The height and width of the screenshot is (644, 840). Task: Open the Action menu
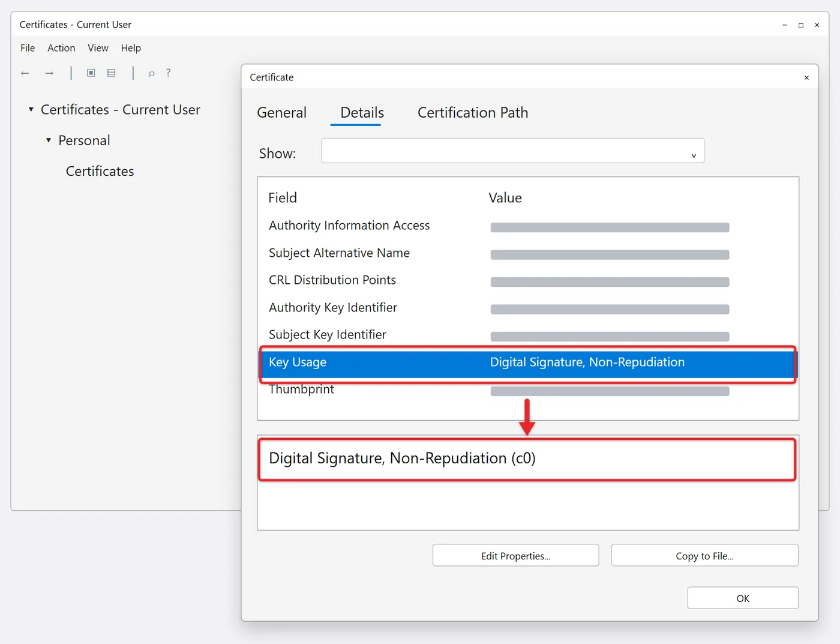61,48
